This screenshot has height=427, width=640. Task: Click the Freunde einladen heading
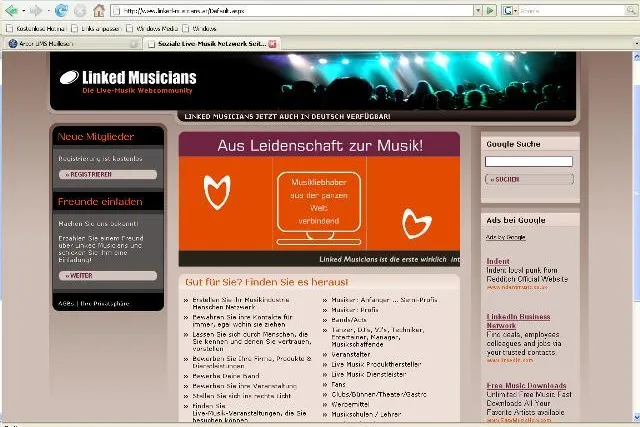[x=100, y=201]
